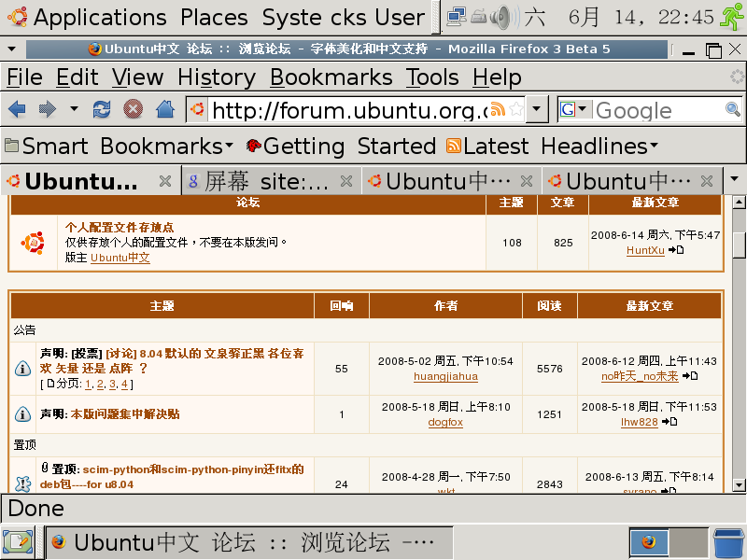Click the keyboard indicator icon in the top panel
The height and width of the screenshot is (560, 747).
click(478, 17)
